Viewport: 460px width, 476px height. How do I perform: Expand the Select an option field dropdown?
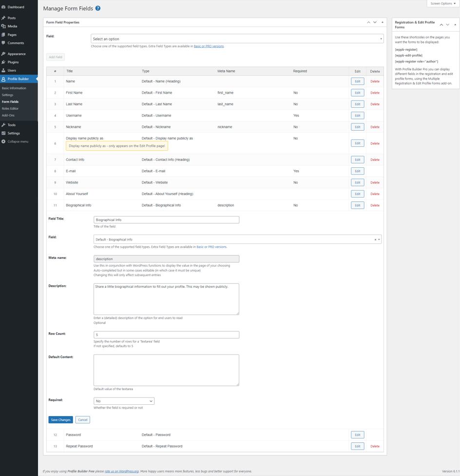pyautogui.click(x=237, y=39)
